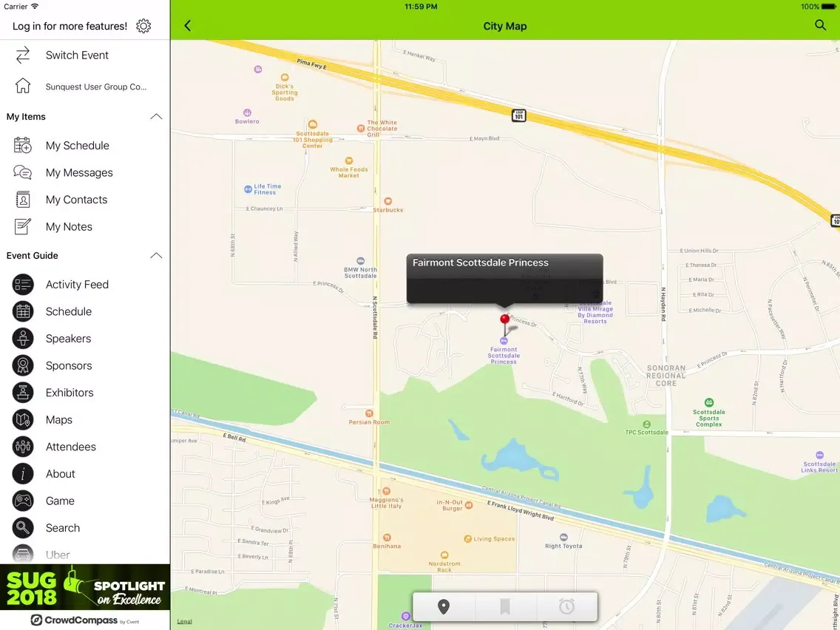Tap Scottsdale 101 Shopping Center marker

pyautogui.click(x=313, y=125)
